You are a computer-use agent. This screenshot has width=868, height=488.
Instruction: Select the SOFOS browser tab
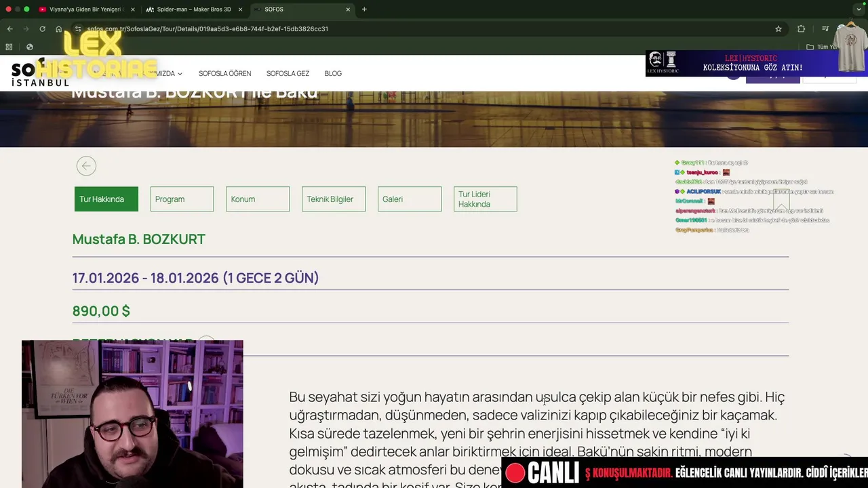point(302,9)
